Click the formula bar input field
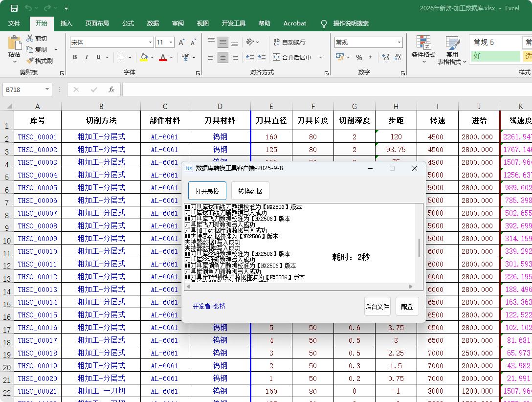This screenshot has height=402, width=532. (x=327, y=89)
